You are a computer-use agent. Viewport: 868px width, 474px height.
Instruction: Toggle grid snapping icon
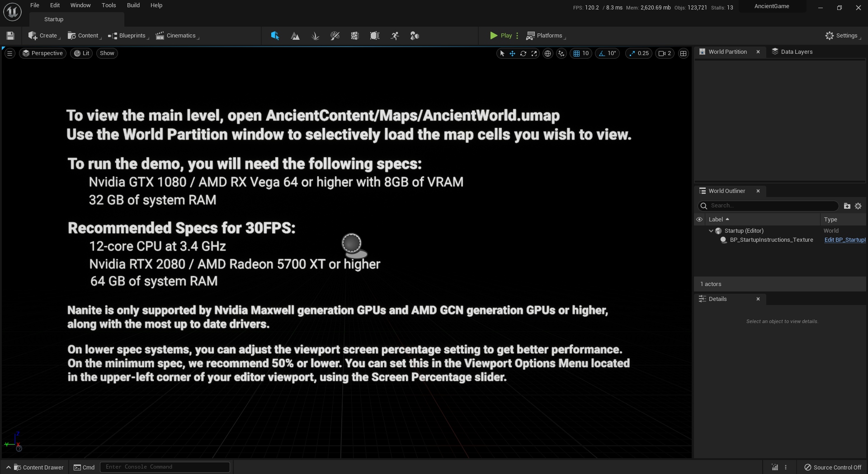pos(576,53)
